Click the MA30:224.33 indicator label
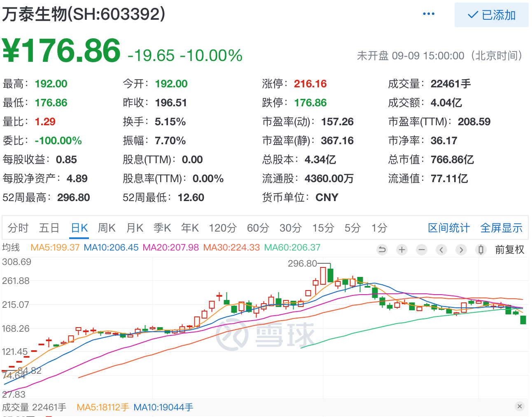 pos(232,248)
